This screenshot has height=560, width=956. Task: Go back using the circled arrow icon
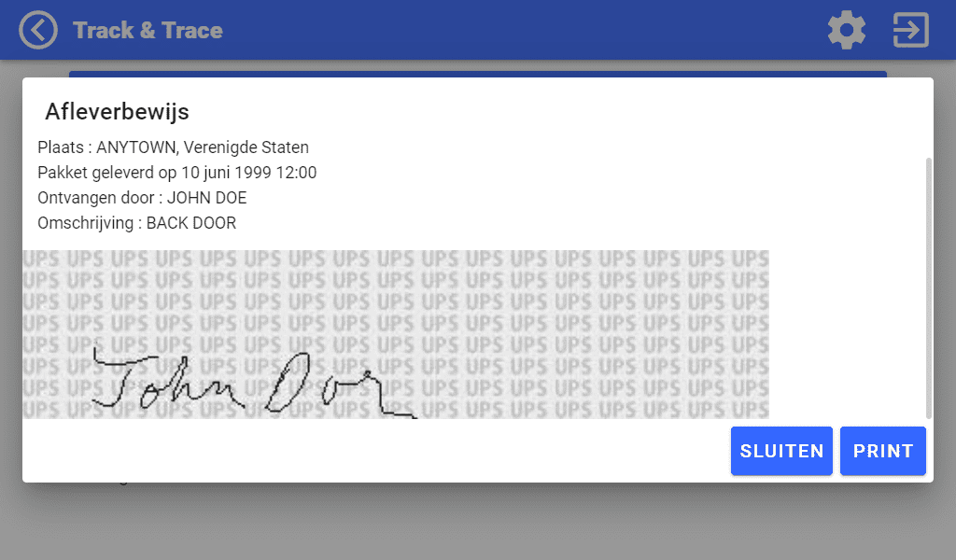tap(37, 30)
